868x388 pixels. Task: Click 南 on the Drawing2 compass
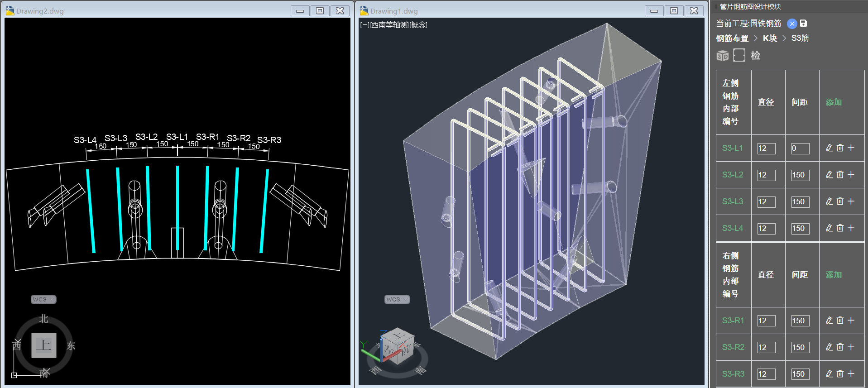click(44, 373)
